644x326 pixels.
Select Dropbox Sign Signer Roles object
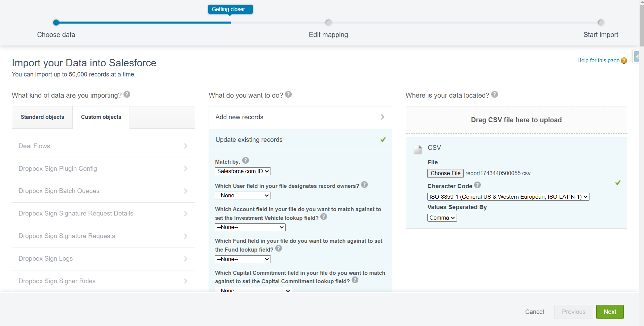pyautogui.click(x=103, y=281)
